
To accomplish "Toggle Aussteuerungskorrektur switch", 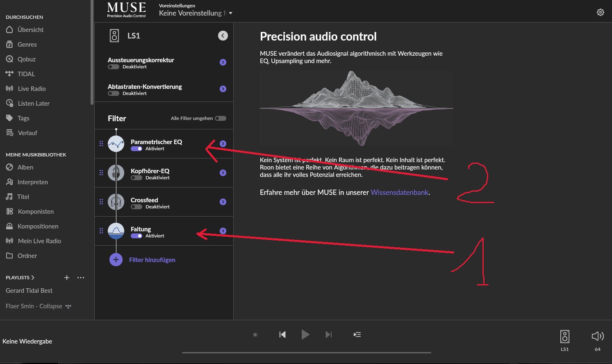I will point(114,67).
